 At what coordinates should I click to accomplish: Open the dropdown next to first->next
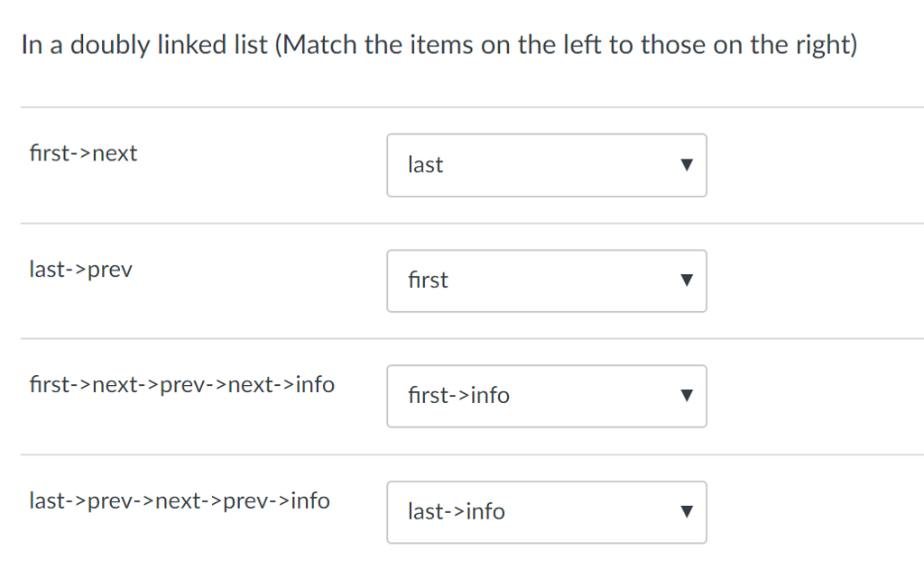pyautogui.click(x=546, y=165)
